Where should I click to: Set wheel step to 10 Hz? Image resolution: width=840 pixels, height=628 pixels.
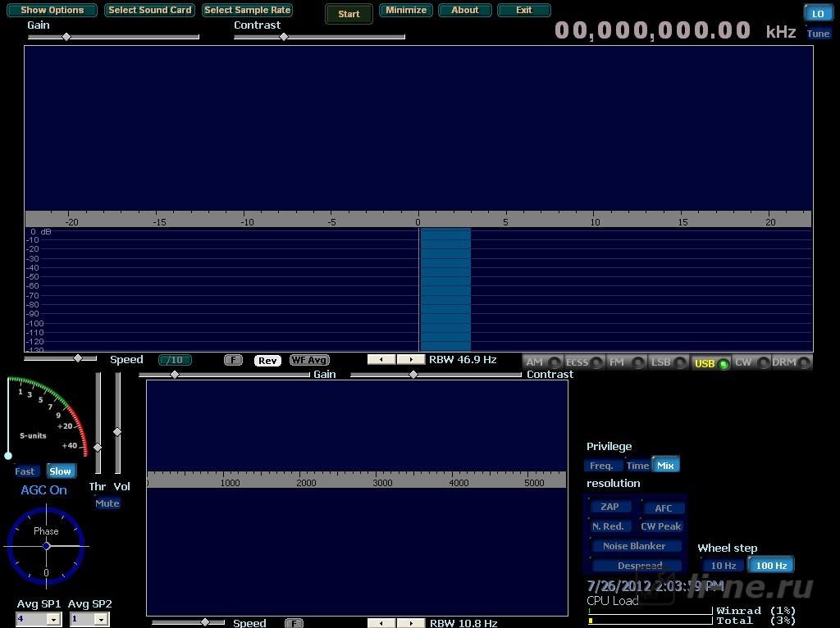[724, 566]
